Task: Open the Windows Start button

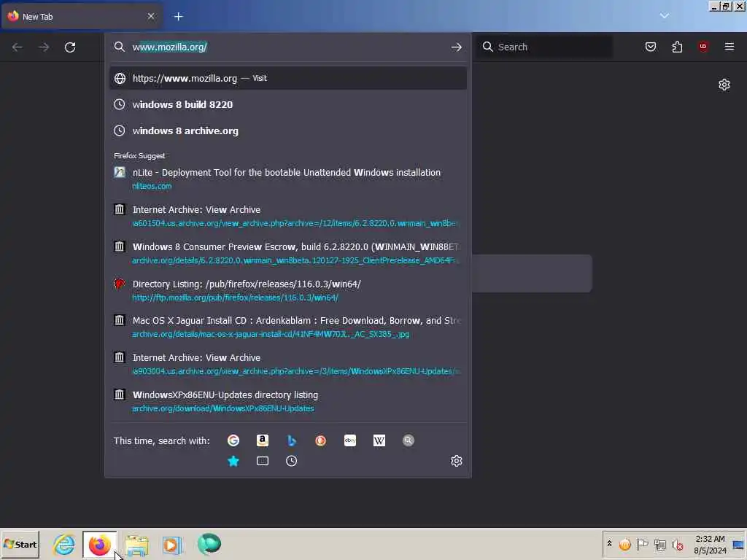Action: pos(20,544)
